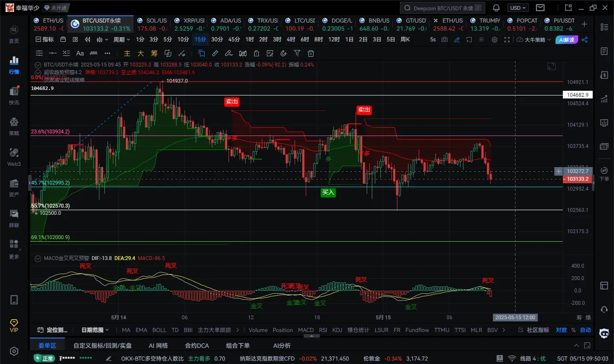This screenshot has height=364, width=614.
Task: Open the 策略 strategy sidebar icon
Action: pyautogui.click(x=14, y=126)
